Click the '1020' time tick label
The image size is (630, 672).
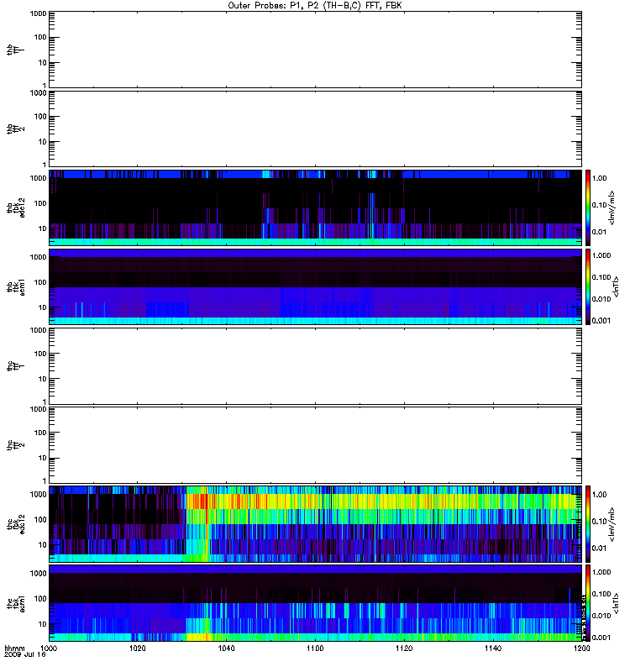click(138, 648)
